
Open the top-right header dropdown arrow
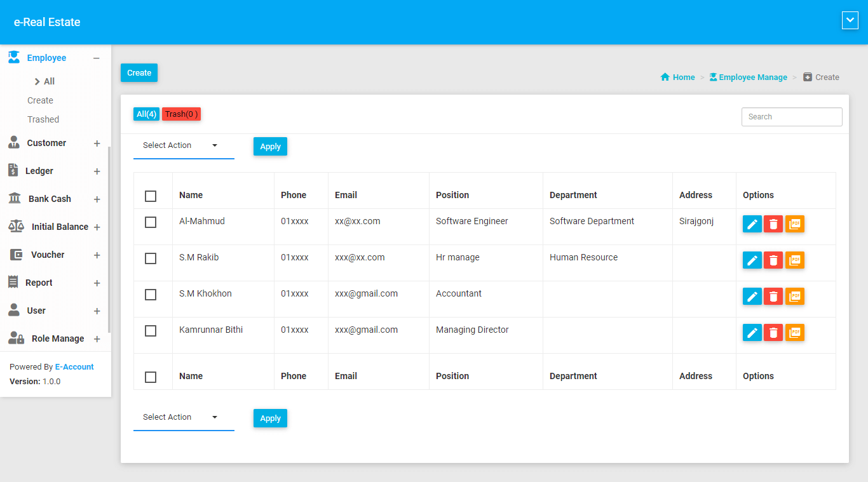850,20
